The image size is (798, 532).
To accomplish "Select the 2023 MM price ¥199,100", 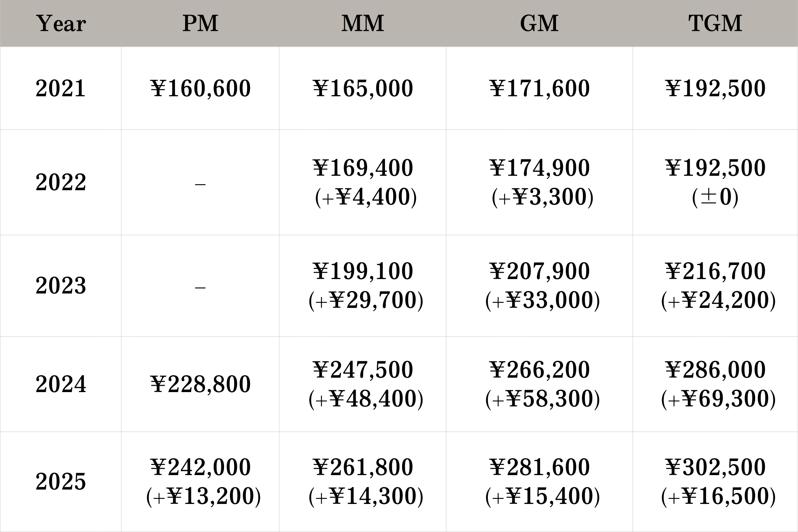I will [x=363, y=271].
